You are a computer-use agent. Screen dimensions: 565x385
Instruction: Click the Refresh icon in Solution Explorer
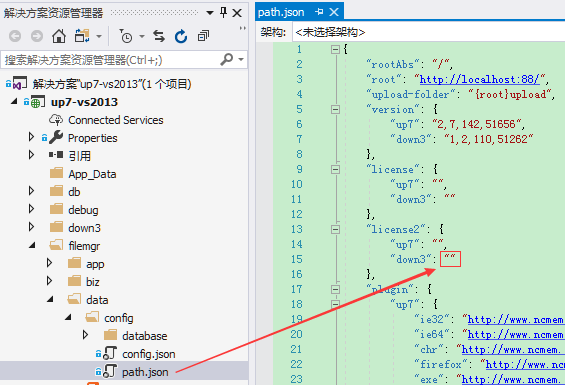pyautogui.click(x=181, y=36)
